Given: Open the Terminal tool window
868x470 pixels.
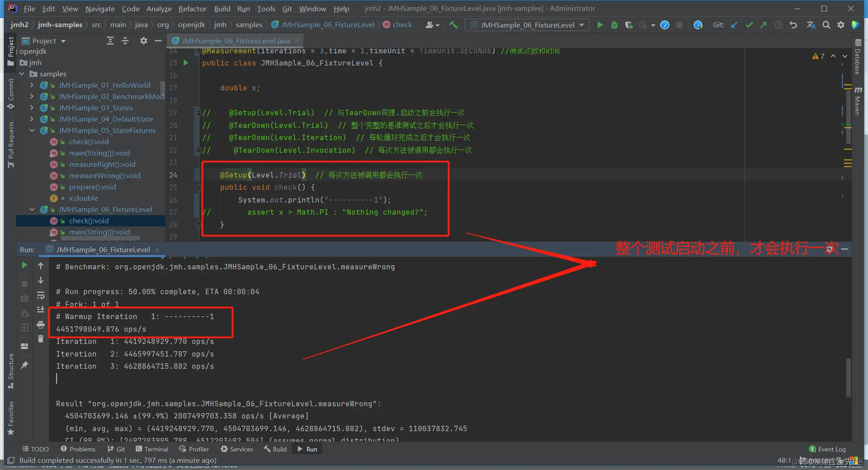Looking at the screenshot, I should (151, 449).
